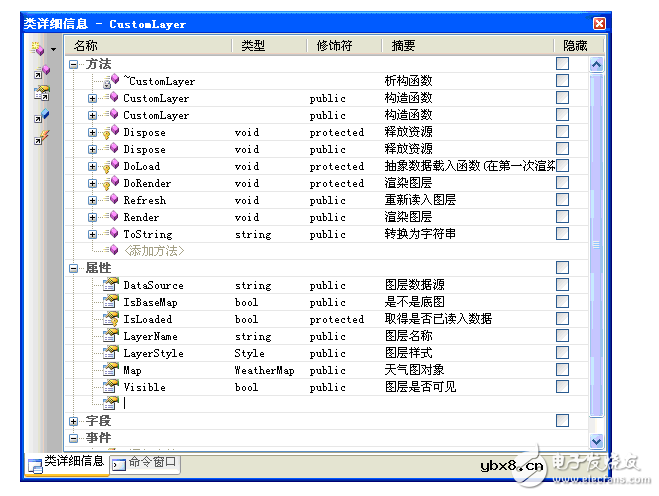The image size is (659, 496).
Task: Tick hide checkbox for LayerStyle row
Action: [562, 352]
